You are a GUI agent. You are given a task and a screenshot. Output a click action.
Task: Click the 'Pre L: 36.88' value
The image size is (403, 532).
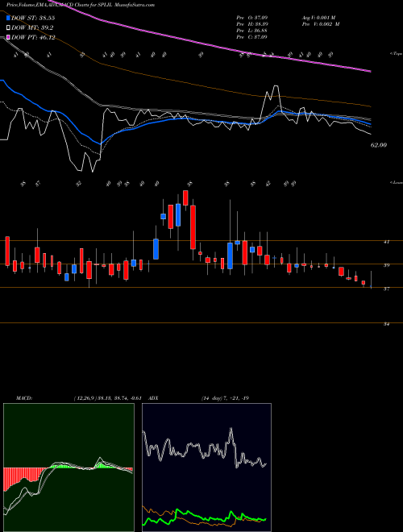tap(251, 31)
